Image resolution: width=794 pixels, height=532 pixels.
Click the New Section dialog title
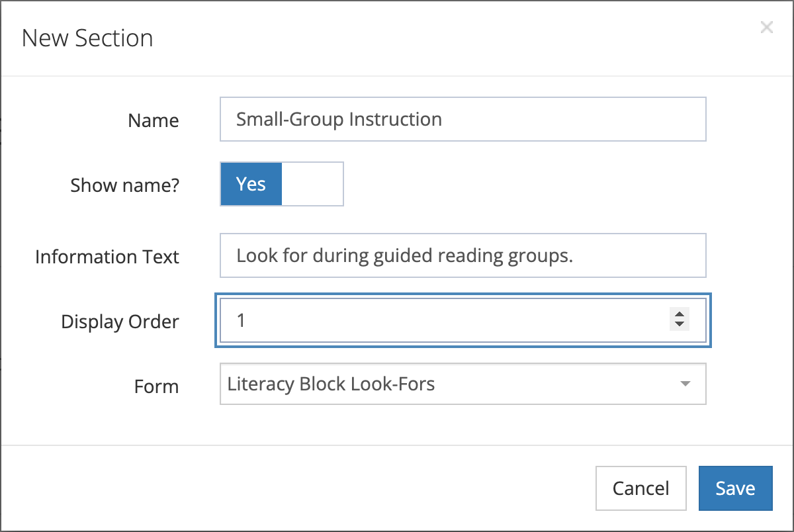(x=87, y=38)
